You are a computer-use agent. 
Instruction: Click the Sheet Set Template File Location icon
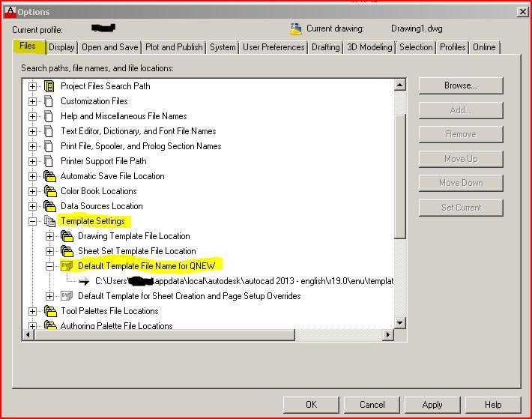pyautogui.click(x=67, y=251)
